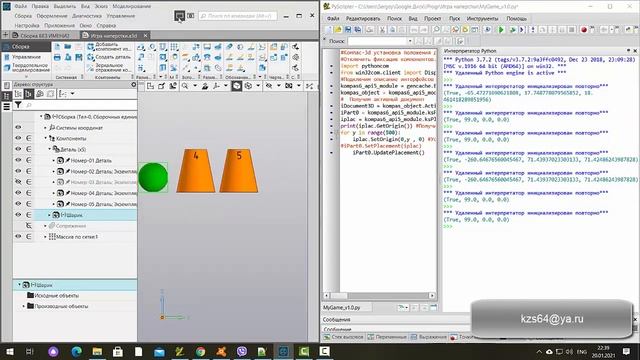Select the Твердотельное моделирование toolbar set
Image resolution: width=640 pixels, height=360 pixels.
click(x=26, y=67)
